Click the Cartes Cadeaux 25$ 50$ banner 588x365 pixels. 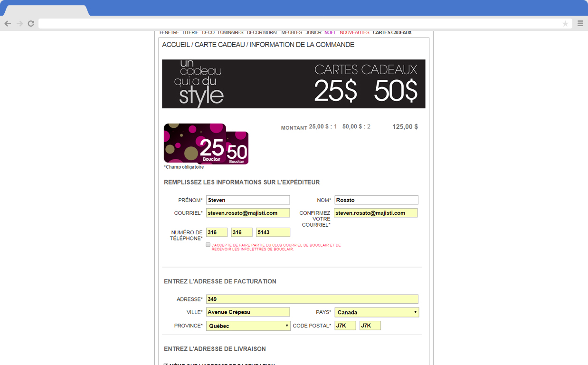tap(294, 84)
